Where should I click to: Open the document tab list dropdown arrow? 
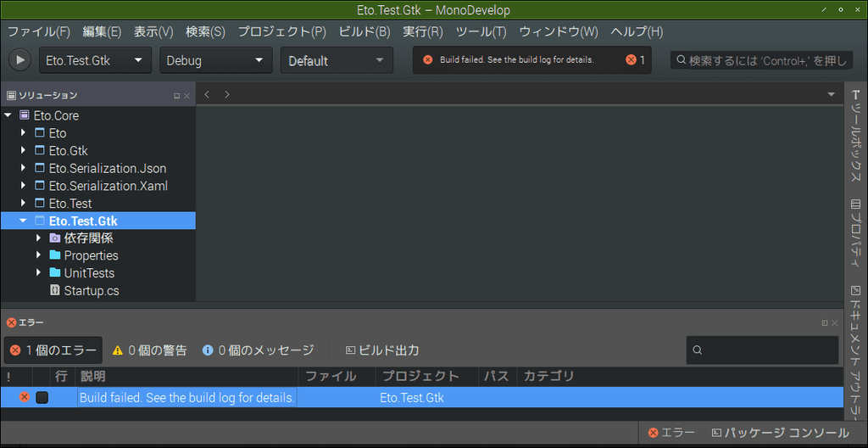point(831,94)
